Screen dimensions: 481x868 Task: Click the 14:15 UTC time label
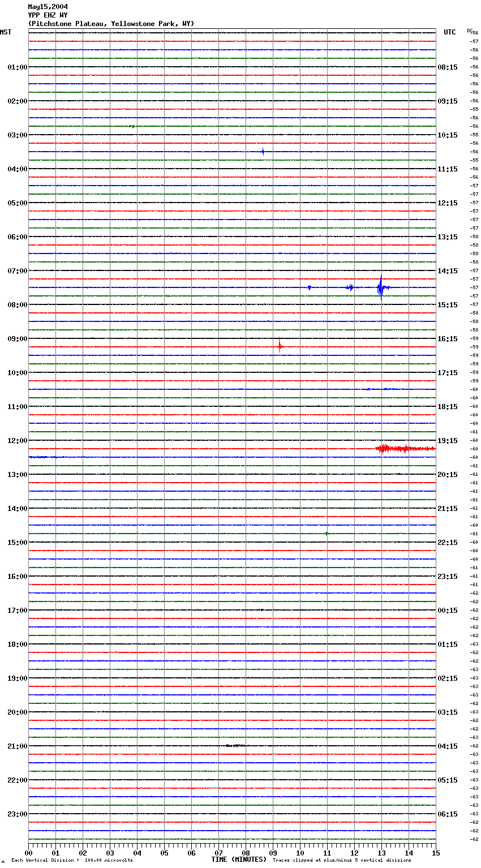point(448,271)
